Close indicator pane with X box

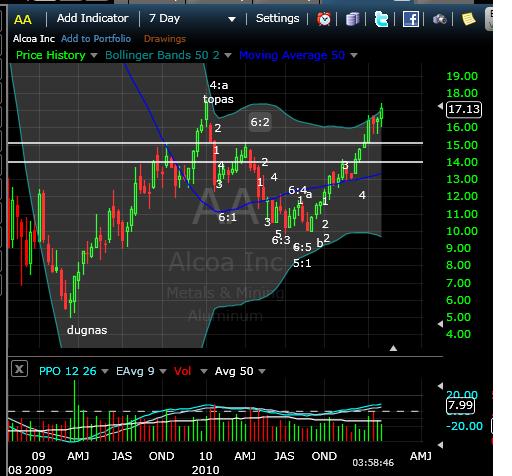19,369
